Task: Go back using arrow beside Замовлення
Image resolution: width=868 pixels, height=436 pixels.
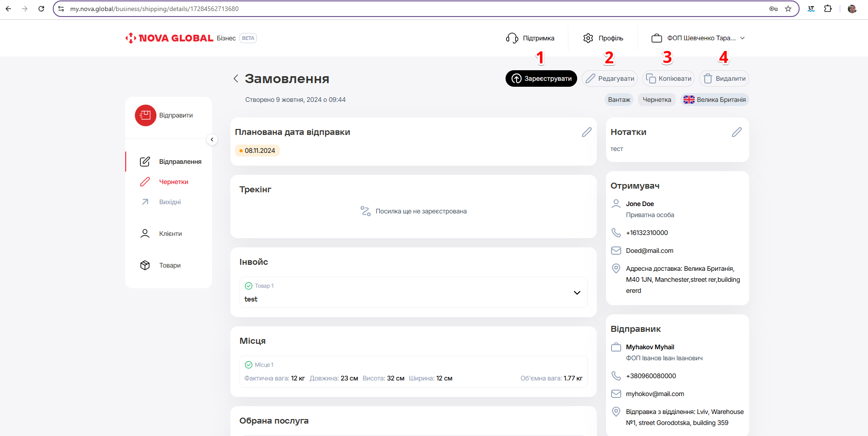Action: [x=236, y=78]
